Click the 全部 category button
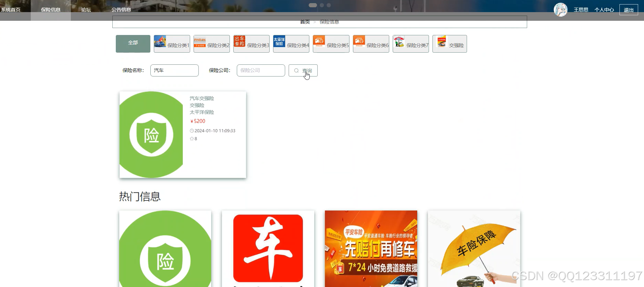Screen dimensions: 644x287 click(x=133, y=44)
